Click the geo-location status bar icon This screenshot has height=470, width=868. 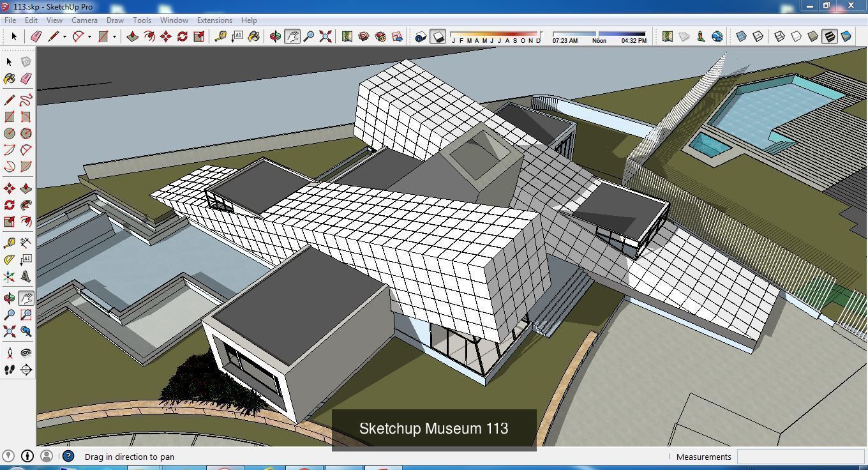9,456
